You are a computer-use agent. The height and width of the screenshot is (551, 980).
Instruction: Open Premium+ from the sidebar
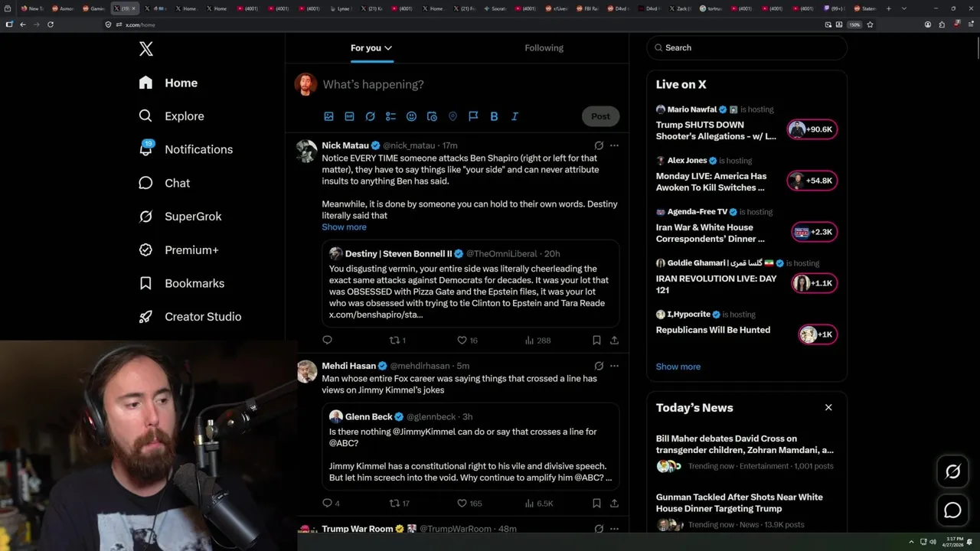tap(179, 250)
